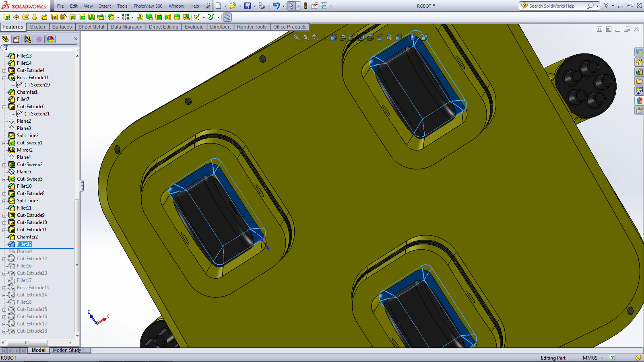
Task: Switch to the PropertyManager tab
Action: (x=16, y=39)
